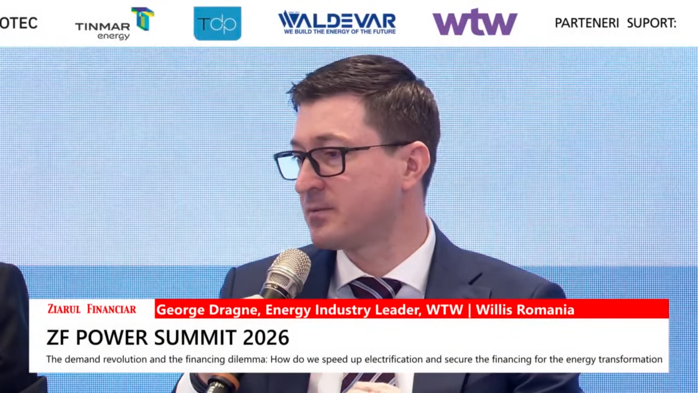The width and height of the screenshot is (698, 393).
Task: Click the Tinmar energy sponsor logo
Action: (x=114, y=24)
